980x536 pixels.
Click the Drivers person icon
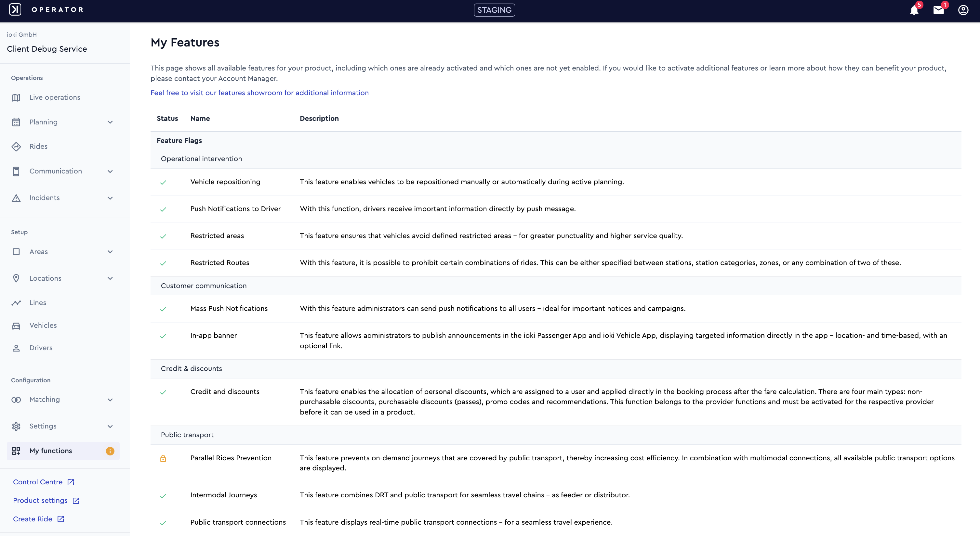pyautogui.click(x=16, y=348)
